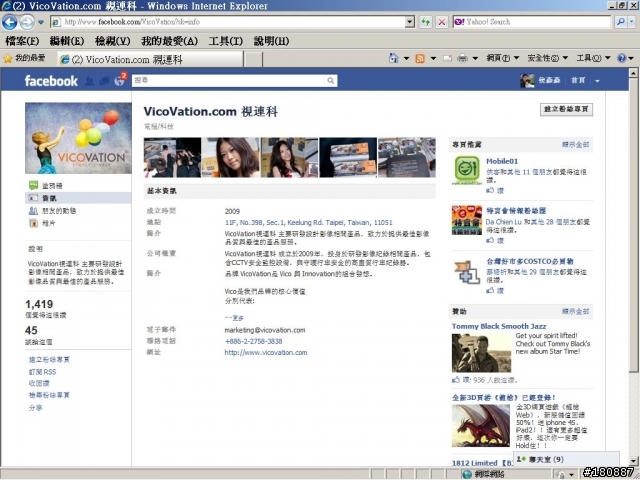The width and height of the screenshot is (640, 480).
Task: Open the search provider dropdown arrow
Action: (x=632, y=22)
